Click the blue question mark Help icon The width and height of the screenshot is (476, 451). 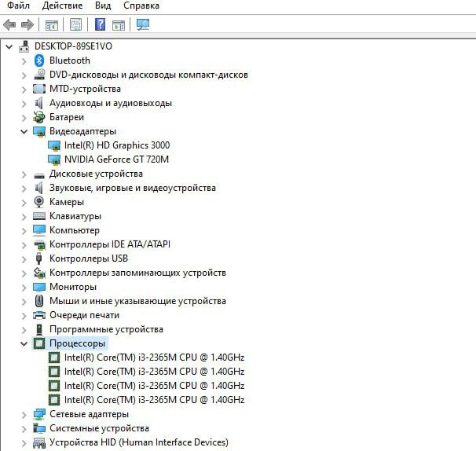tap(100, 24)
